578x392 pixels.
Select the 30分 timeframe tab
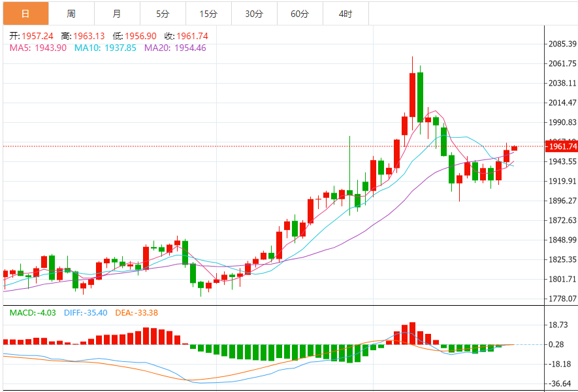tap(254, 13)
